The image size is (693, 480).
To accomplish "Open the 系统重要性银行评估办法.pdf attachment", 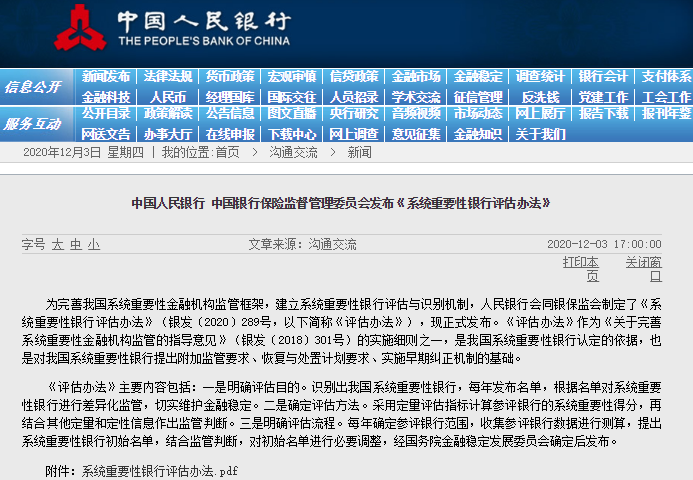I will pos(160,470).
